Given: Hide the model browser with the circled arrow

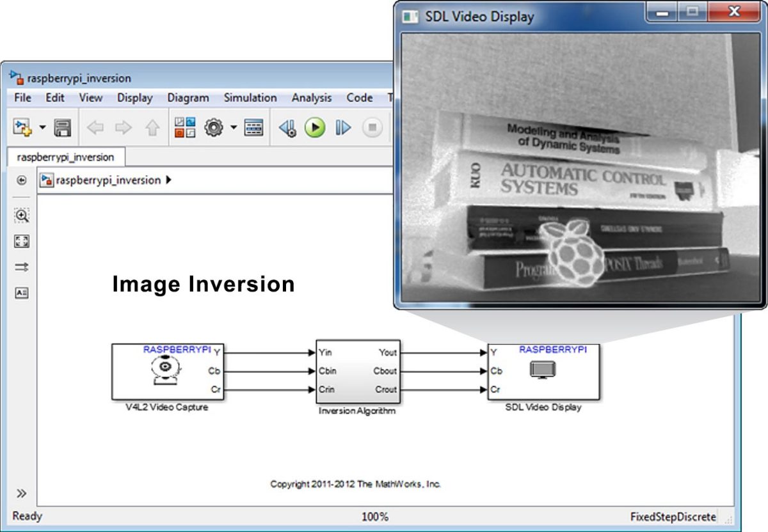Looking at the screenshot, I should (22, 181).
